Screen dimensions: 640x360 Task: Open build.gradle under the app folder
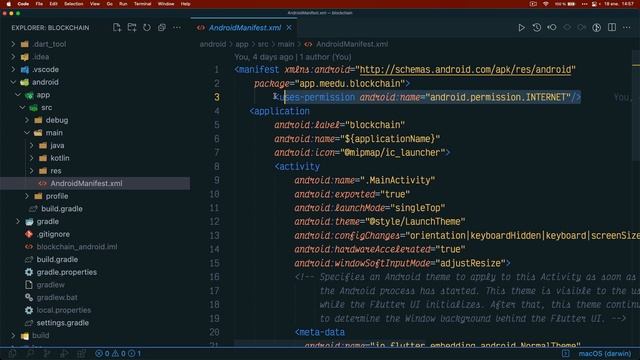[x=62, y=209]
